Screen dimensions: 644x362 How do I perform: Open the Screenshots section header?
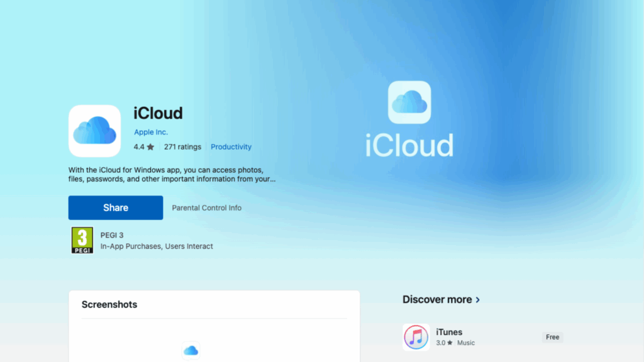click(109, 304)
